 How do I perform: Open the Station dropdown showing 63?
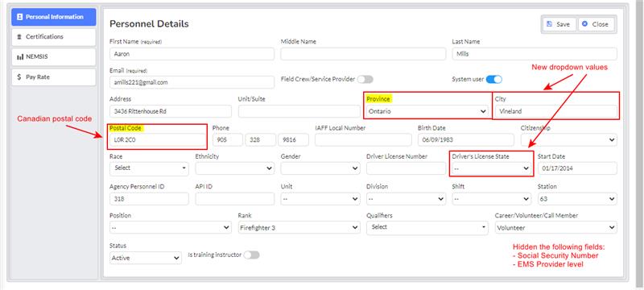[x=577, y=199]
